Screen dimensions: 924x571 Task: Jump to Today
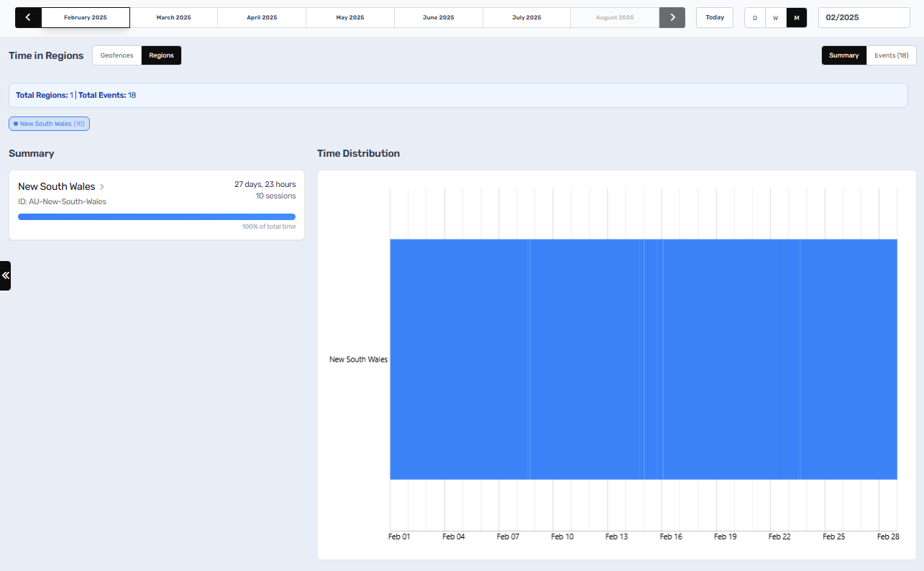715,17
